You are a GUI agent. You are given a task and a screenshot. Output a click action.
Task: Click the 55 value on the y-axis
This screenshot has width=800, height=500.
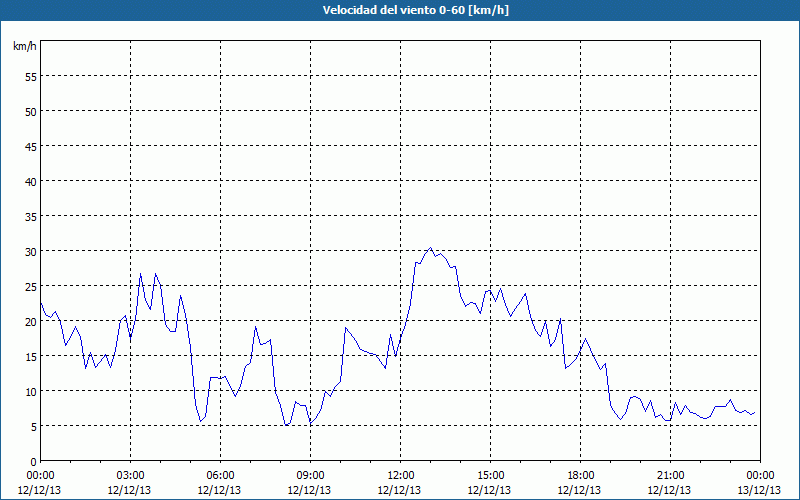[x=31, y=77]
